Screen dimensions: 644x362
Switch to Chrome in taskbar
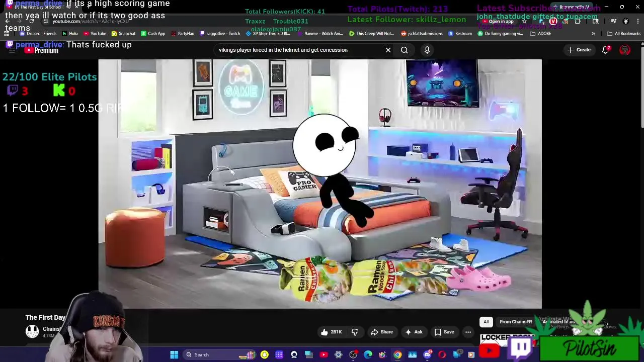click(397, 355)
